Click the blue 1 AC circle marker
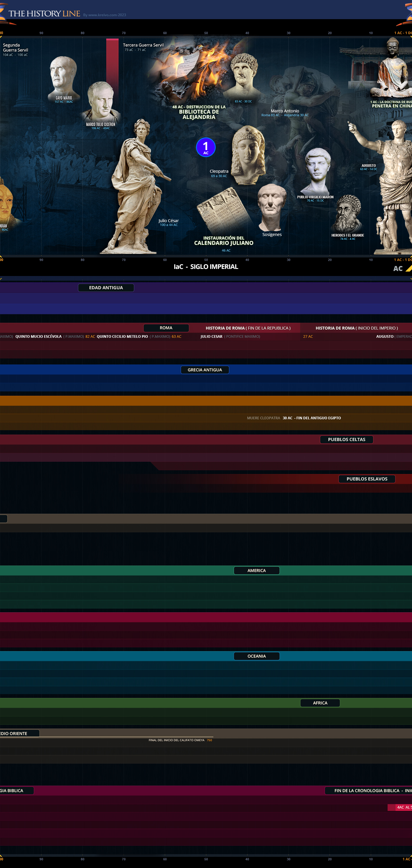 [205, 147]
